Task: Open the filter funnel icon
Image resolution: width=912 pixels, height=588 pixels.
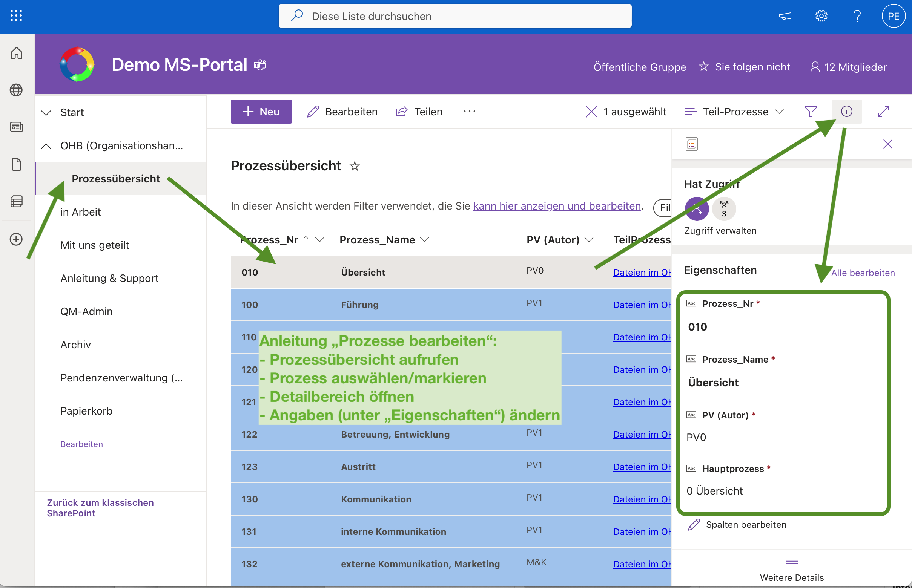Action: pyautogui.click(x=811, y=111)
